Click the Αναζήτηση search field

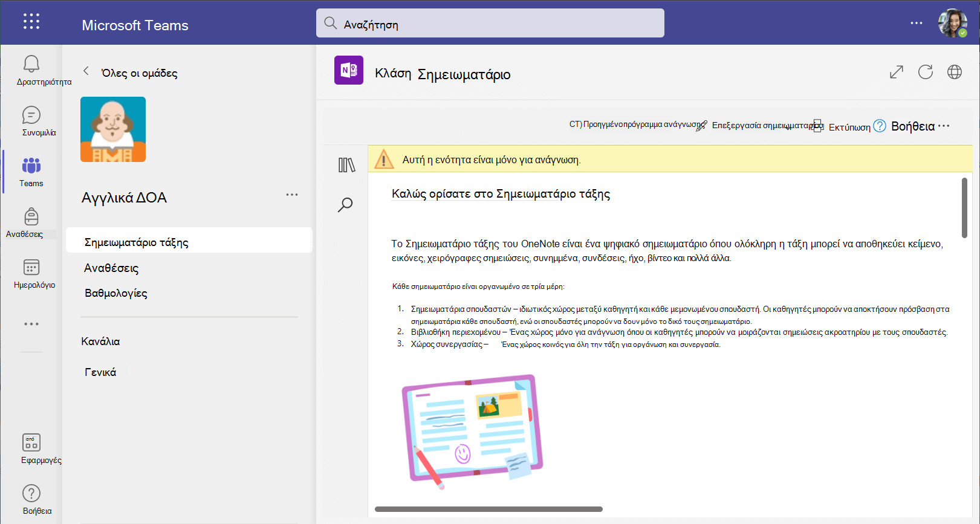click(490, 23)
